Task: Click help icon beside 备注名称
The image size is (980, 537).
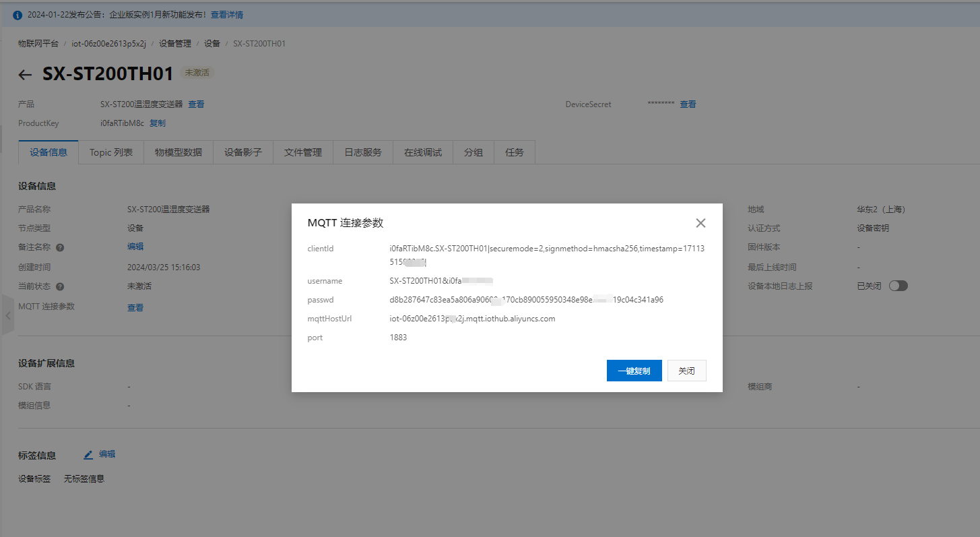Action: (x=60, y=248)
